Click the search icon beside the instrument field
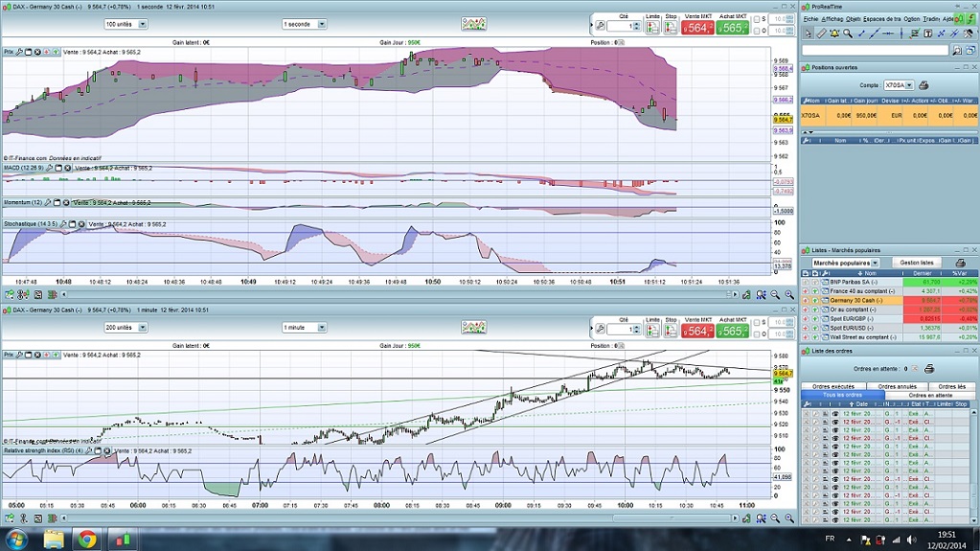This screenshot has width=980, height=551. pos(958,50)
